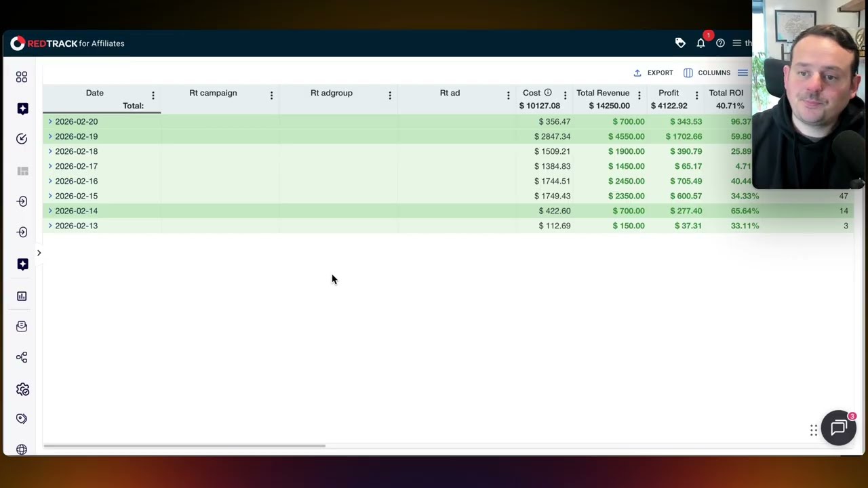Open the share nodes icon in sidebar
The height and width of the screenshot is (488, 868).
(22, 357)
